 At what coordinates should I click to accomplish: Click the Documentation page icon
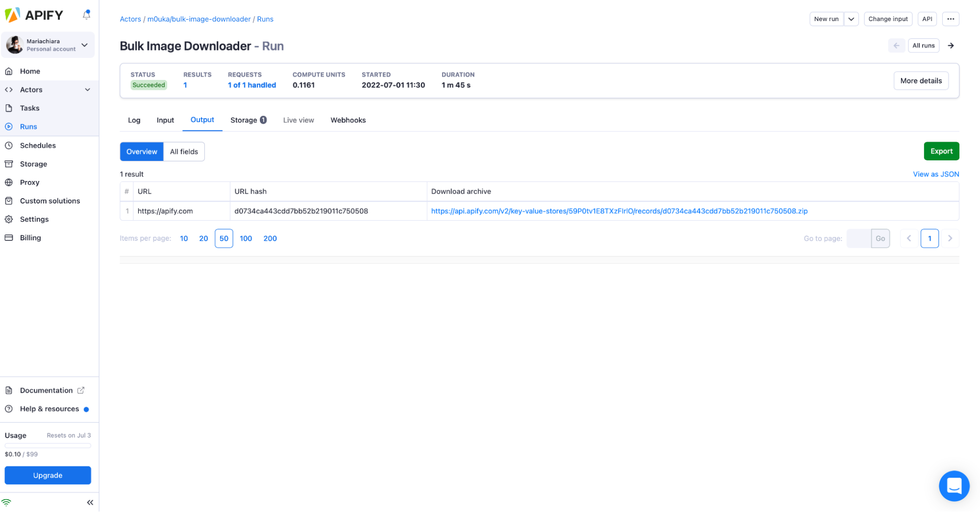9,390
